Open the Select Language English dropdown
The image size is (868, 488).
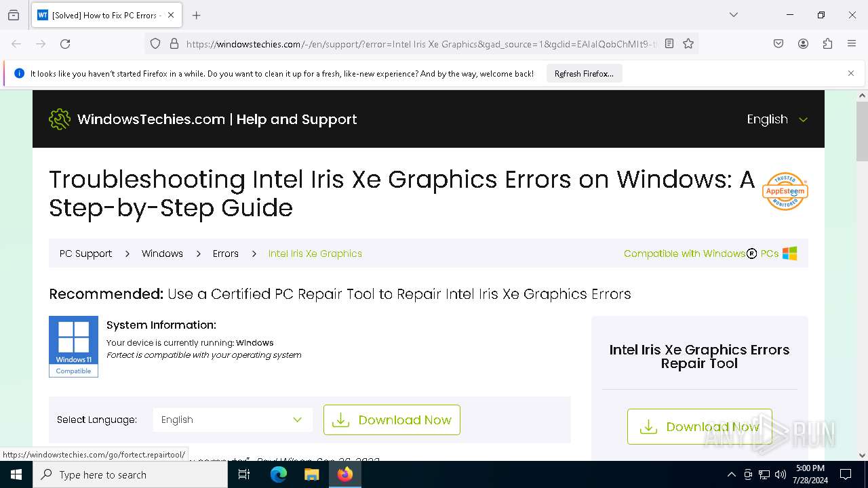pos(233,420)
